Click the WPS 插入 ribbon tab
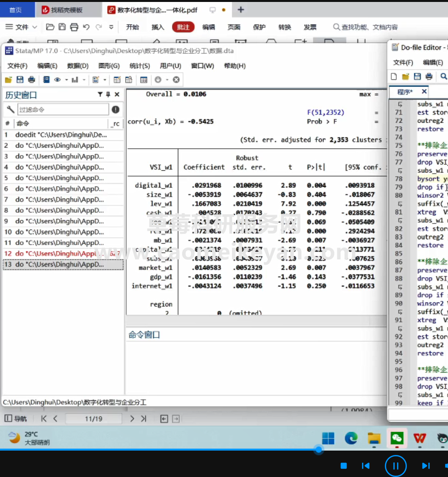The height and width of the screenshot is (477, 448). pos(158,27)
